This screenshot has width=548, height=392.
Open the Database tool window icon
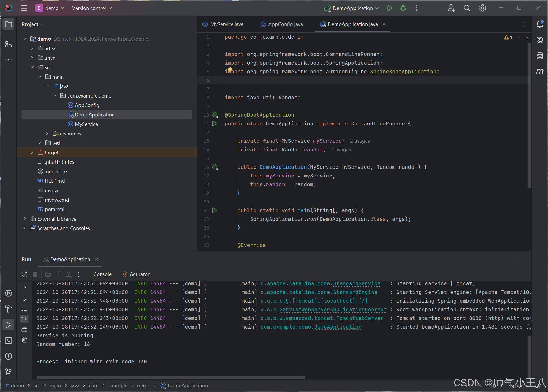tap(540, 56)
